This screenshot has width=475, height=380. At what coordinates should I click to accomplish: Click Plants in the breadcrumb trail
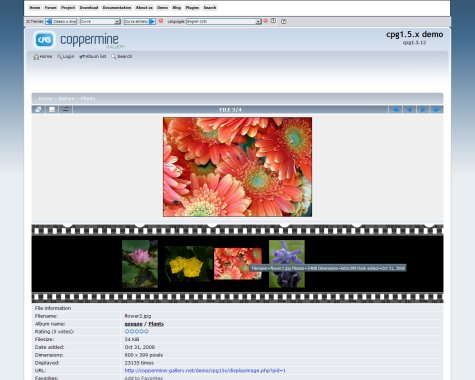pos(88,99)
